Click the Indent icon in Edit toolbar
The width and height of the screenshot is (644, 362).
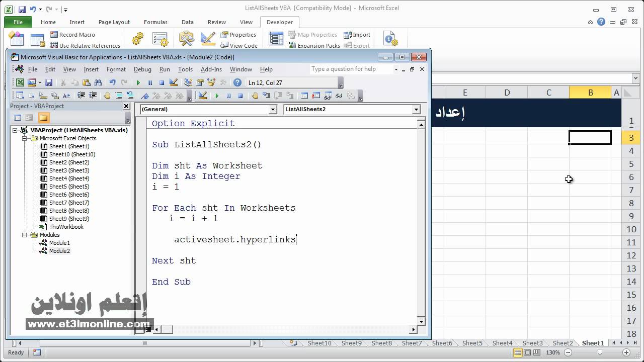point(81,96)
